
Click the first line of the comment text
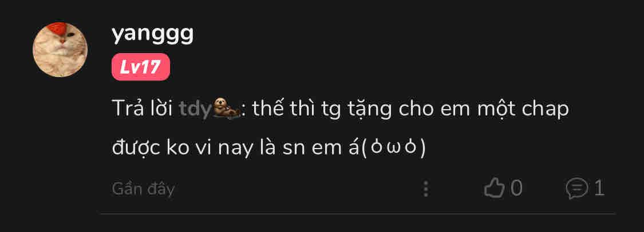tap(341, 110)
